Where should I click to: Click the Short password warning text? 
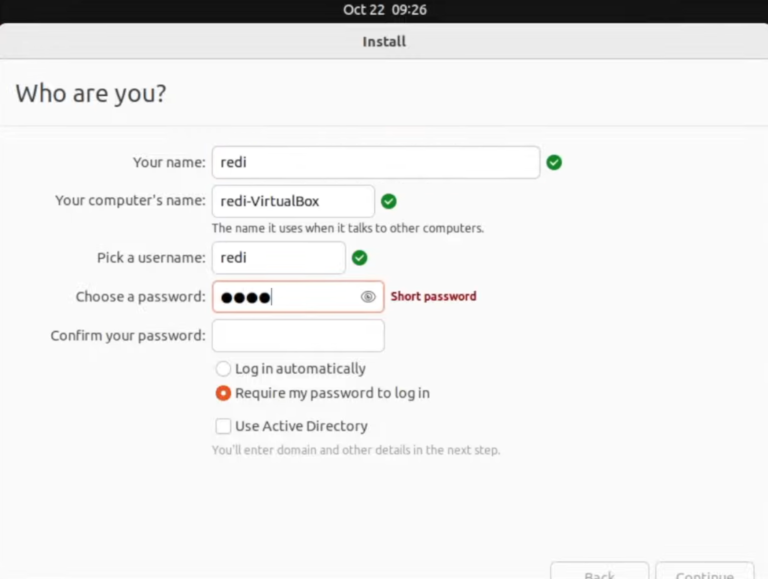coord(433,297)
